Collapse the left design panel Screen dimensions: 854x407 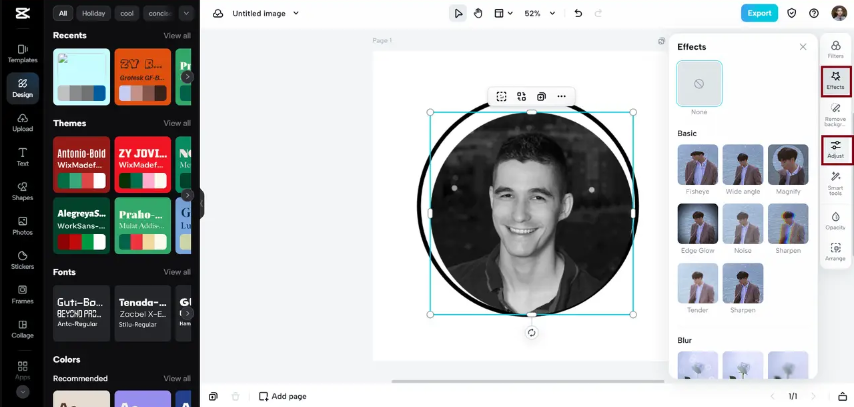pos(201,203)
